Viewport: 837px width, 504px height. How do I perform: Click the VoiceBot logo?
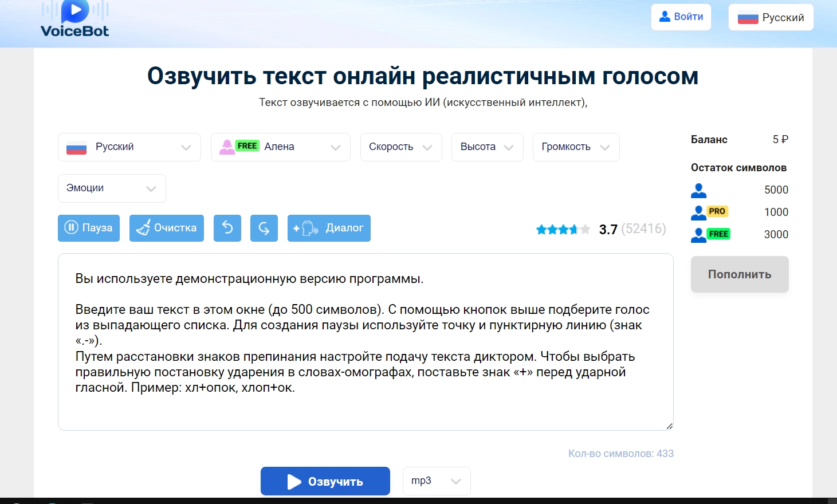[x=74, y=19]
